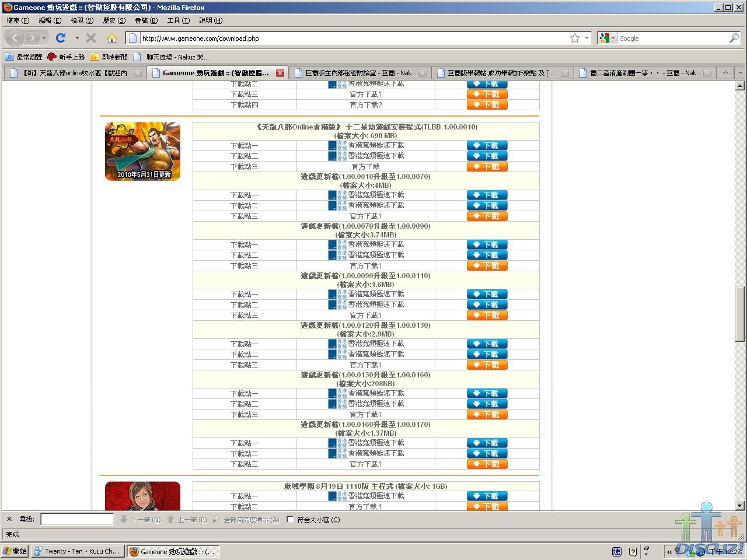747x560 pixels.
Task: Download 1.00.0010 to 1.00.0070 update from 下載點二
Action: coord(487,205)
